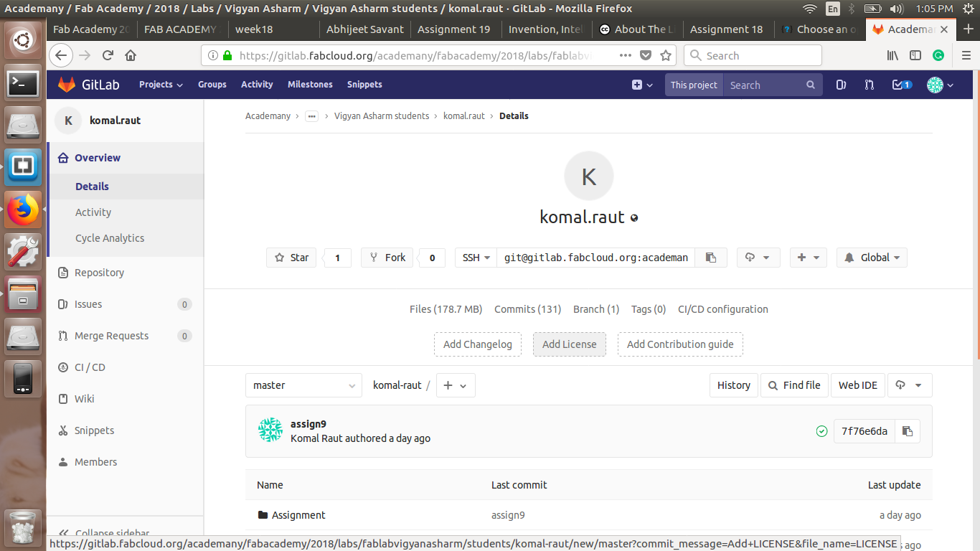
Task: Open commit History
Action: [x=734, y=385]
